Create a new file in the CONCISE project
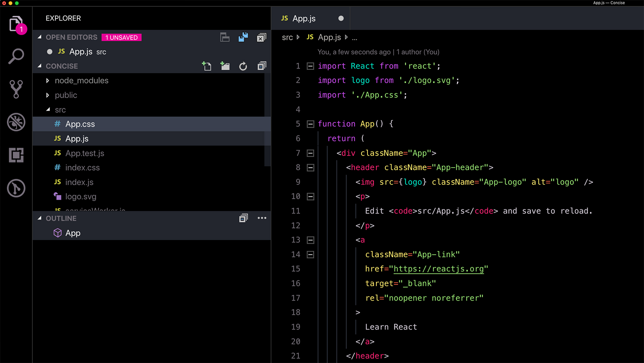Viewport: 644px width, 363px height. (206, 66)
